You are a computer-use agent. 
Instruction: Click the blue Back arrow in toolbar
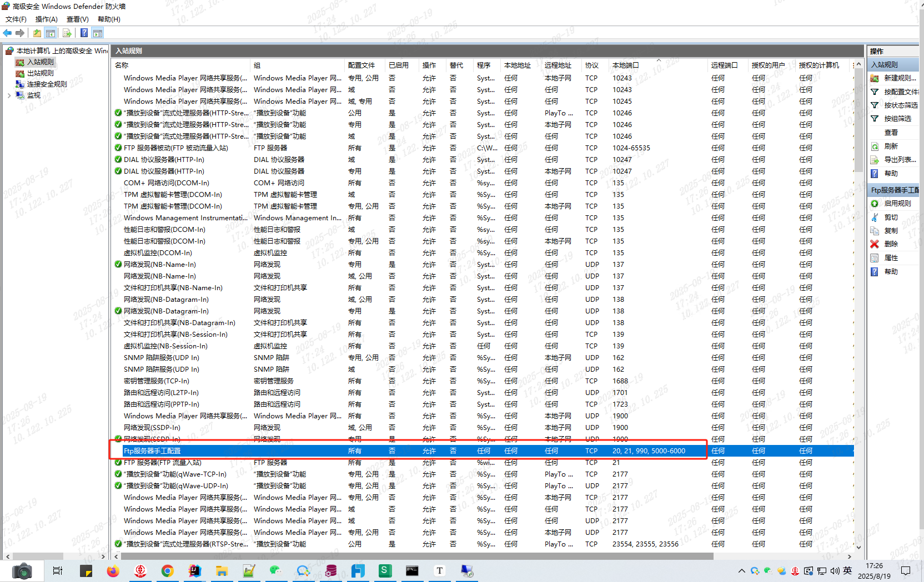7,33
